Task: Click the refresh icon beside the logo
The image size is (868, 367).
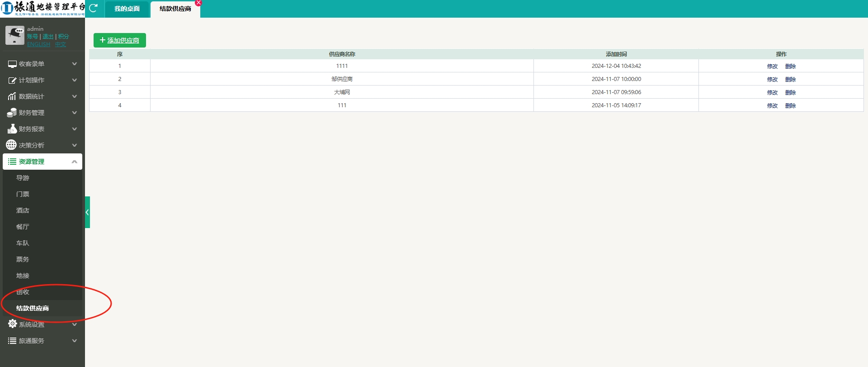Action: tap(94, 8)
